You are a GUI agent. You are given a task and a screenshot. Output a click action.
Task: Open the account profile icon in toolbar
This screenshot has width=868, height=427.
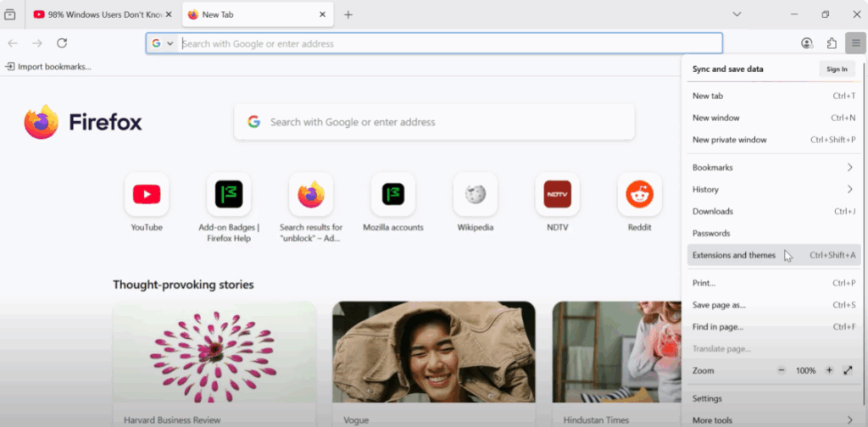(807, 43)
